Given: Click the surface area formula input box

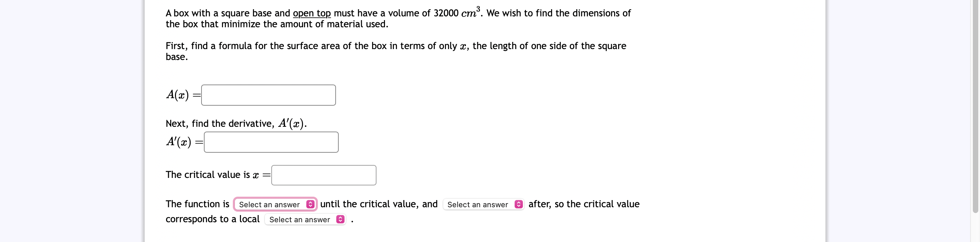Looking at the screenshot, I should pyautogui.click(x=268, y=95).
